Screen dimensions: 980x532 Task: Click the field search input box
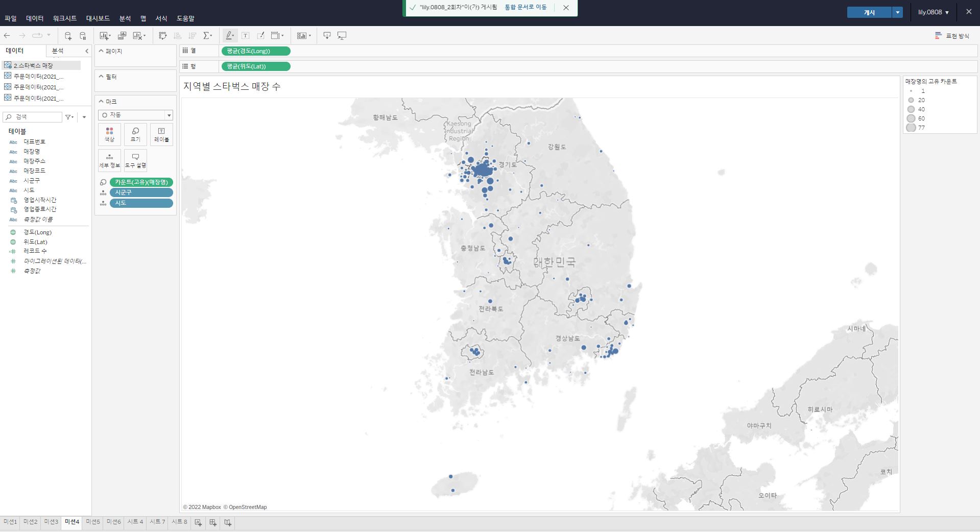point(32,117)
